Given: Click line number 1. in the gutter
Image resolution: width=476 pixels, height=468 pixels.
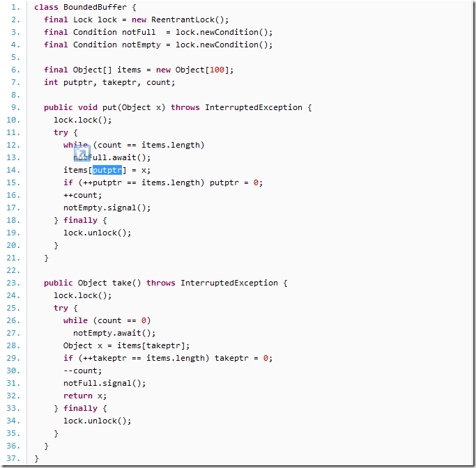Looking at the screenshot, I should 15,7.
